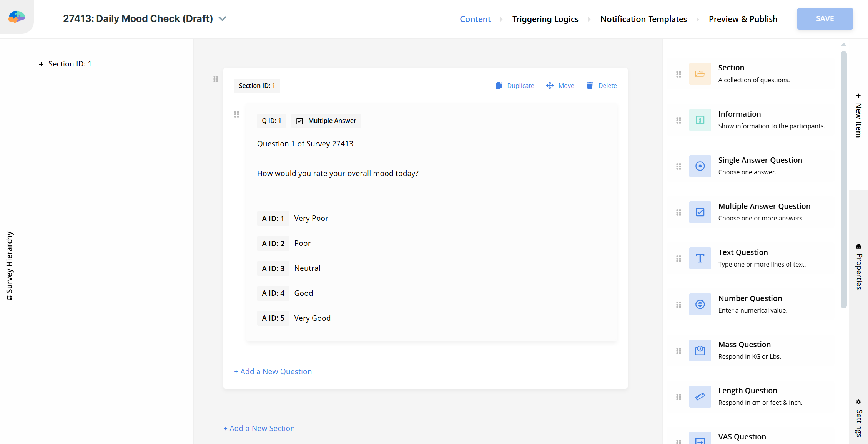Expand Section ID: 1 in hierarchy tree
The width and height of the screenshot is (868, 444).
click(x=41, y=64)
